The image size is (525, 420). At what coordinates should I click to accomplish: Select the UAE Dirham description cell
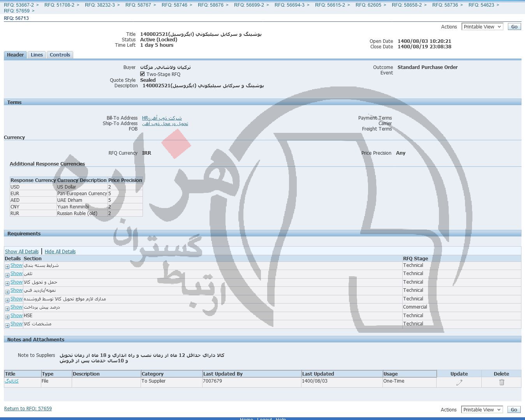point(82,200)
